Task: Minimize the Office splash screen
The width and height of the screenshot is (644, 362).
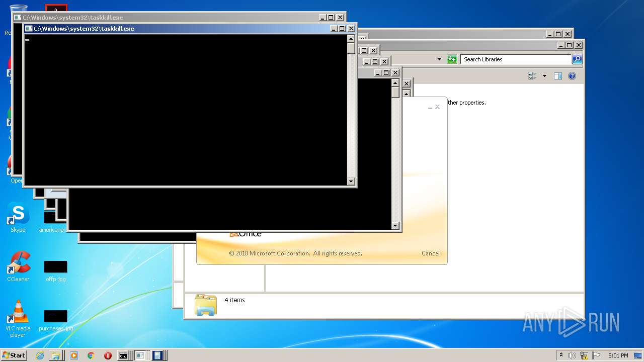Action: (430, 107)
